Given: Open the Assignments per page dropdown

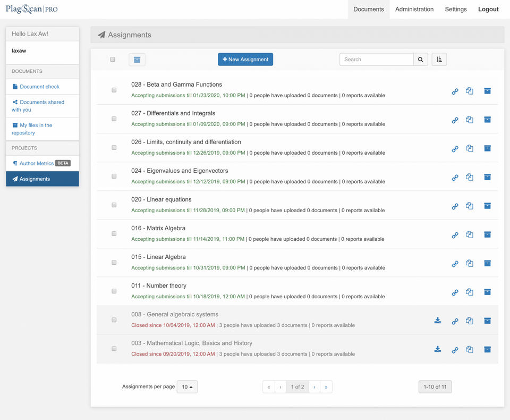Looking at the screenshot, I should point(187,387).
